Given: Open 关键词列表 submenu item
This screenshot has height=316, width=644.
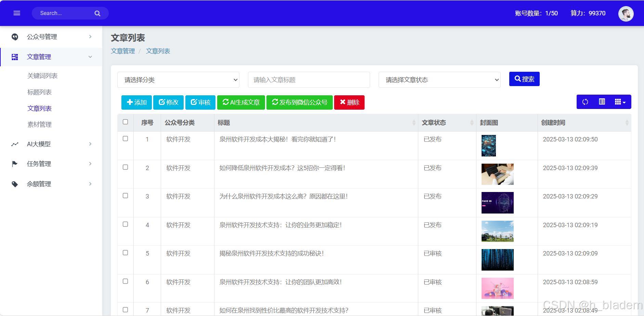Looking at the screenshot, I should pyautogui.click(x=42, y=76).
